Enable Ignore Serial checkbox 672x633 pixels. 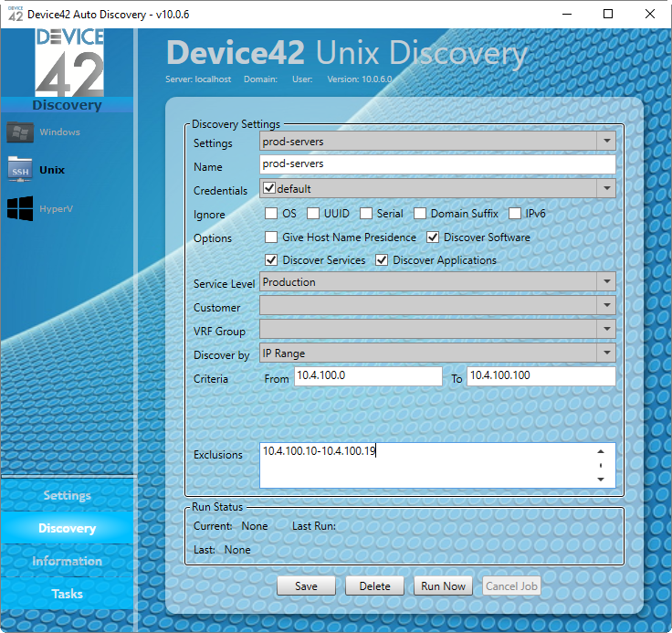366,213
